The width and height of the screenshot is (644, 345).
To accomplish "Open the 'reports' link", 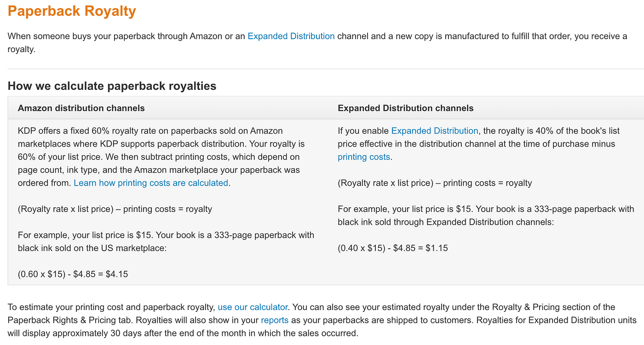I will point(275,320).
